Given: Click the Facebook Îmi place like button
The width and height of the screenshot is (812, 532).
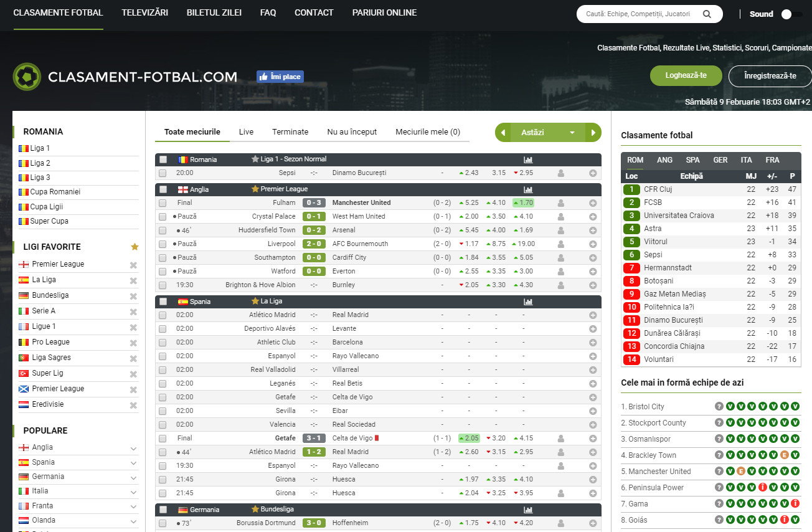Looking at the screenshot, I should [x=280, y=77].
